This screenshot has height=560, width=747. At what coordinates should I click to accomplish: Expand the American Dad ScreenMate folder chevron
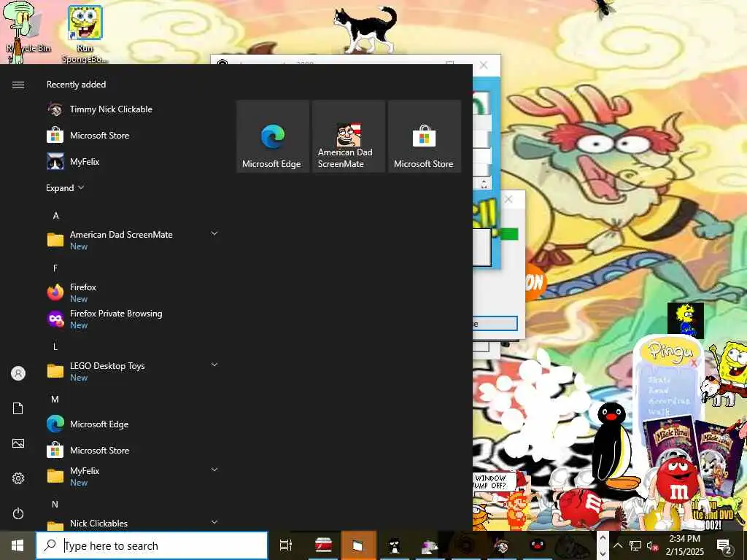coord(214,233)
